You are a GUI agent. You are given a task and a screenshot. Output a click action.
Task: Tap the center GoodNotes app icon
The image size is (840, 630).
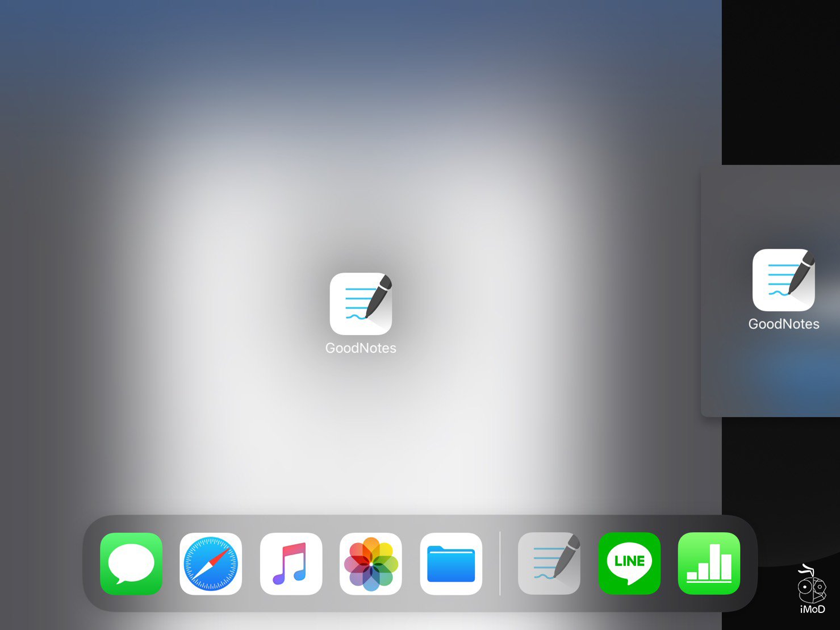click(x=361, y=304)
